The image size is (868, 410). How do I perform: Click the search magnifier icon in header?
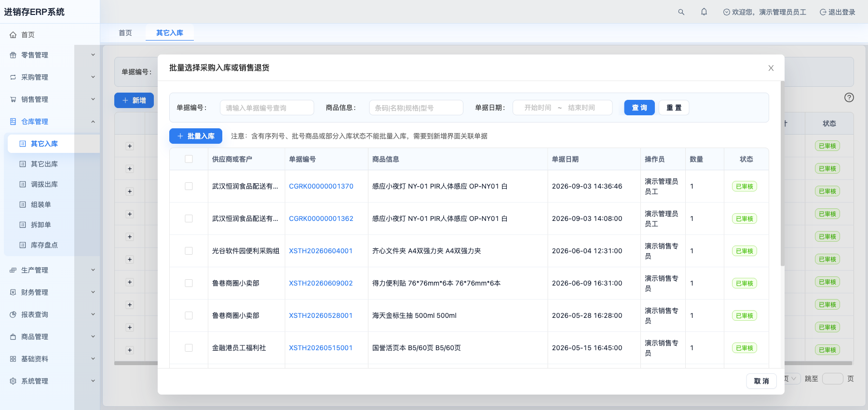point(681,12)
